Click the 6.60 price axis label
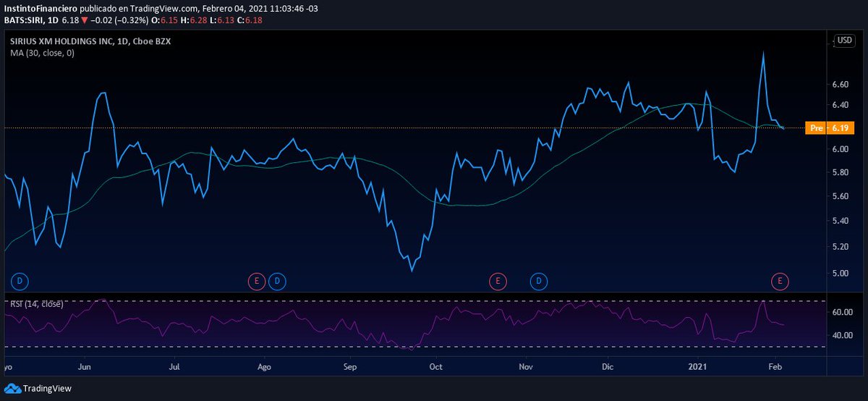868x401 pixels. tap(840, 84)
